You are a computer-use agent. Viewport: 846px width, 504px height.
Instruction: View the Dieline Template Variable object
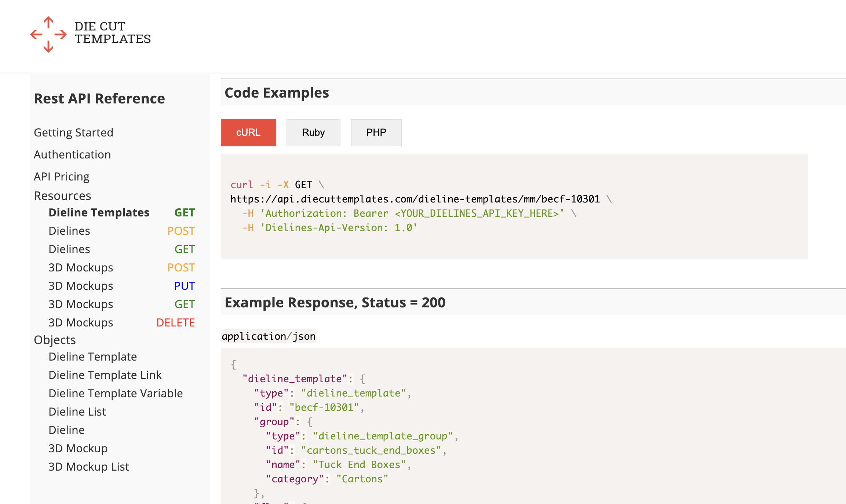coord(116,393)
